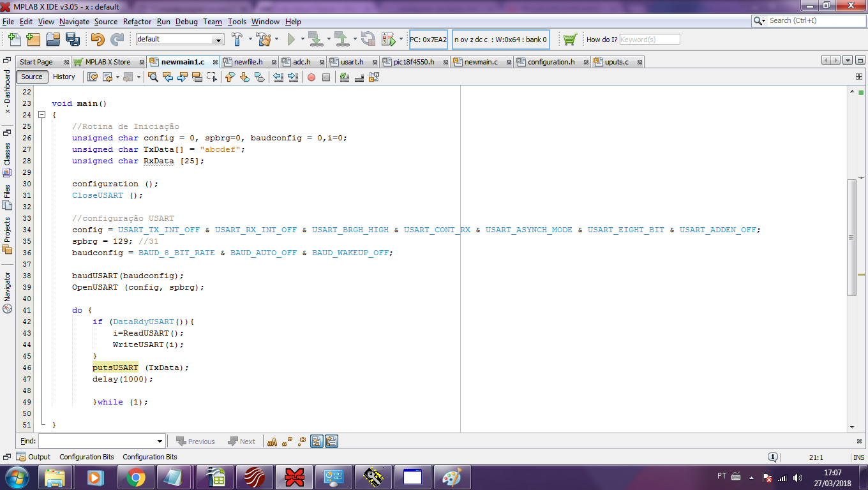Undo the last edit
This screenshot has width=868, height=490.
(98, 39)
